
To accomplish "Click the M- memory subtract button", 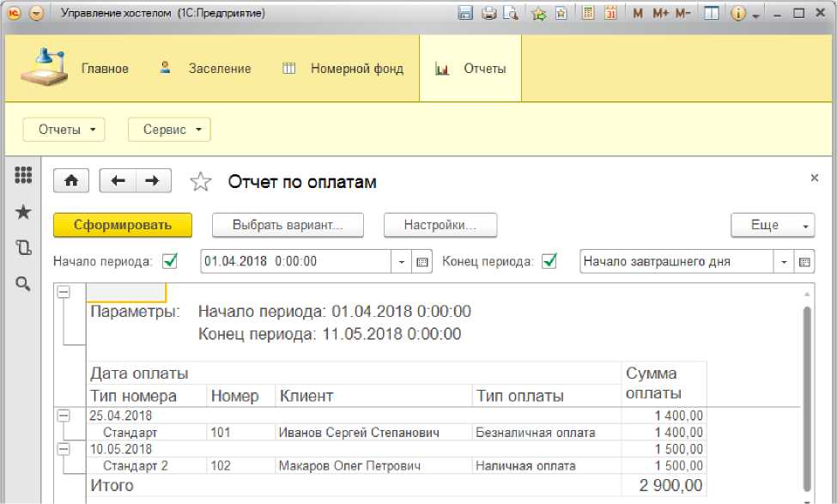I will [682, 14].
